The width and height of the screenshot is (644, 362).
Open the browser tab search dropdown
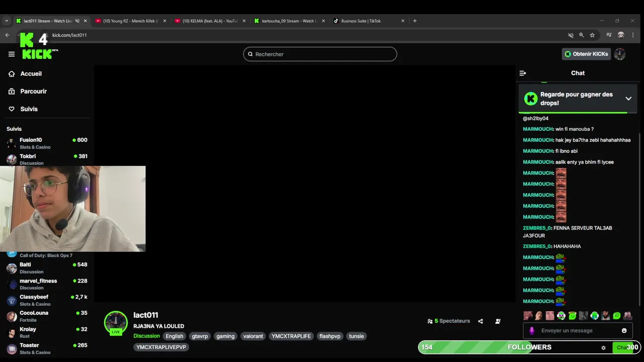point(7,21)
